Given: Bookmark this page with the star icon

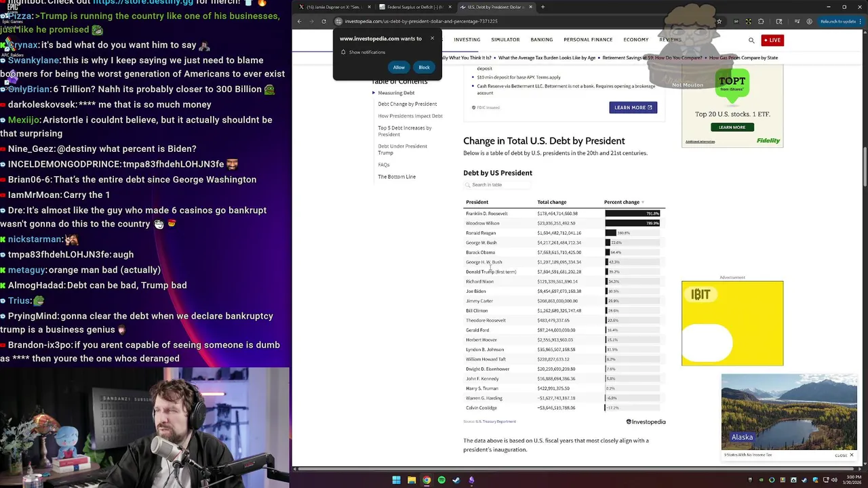Looking at the screenshot, I should 719,21.
